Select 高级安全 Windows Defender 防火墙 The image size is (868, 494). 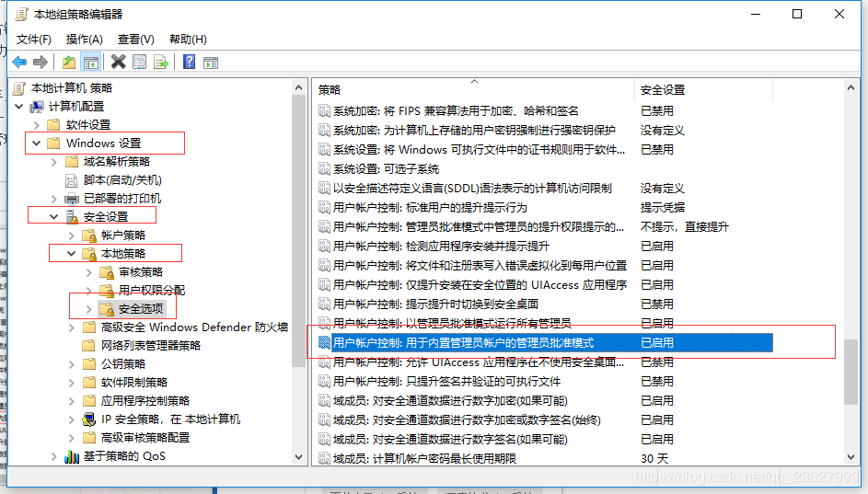194,327
